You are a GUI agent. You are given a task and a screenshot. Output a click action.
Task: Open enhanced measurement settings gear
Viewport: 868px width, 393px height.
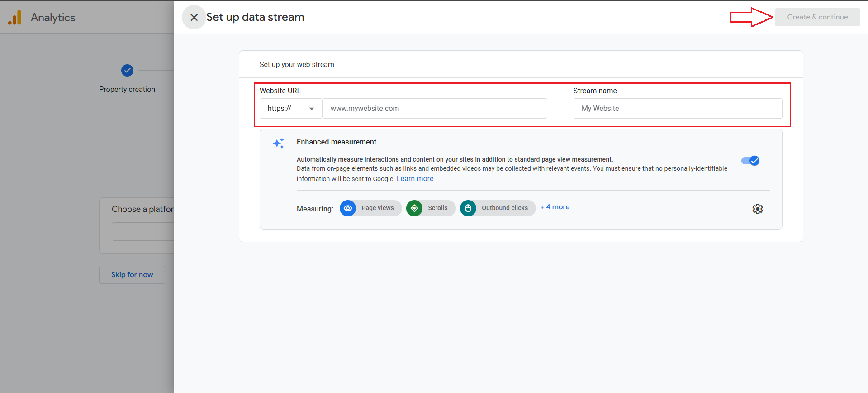tap(757, 209)
